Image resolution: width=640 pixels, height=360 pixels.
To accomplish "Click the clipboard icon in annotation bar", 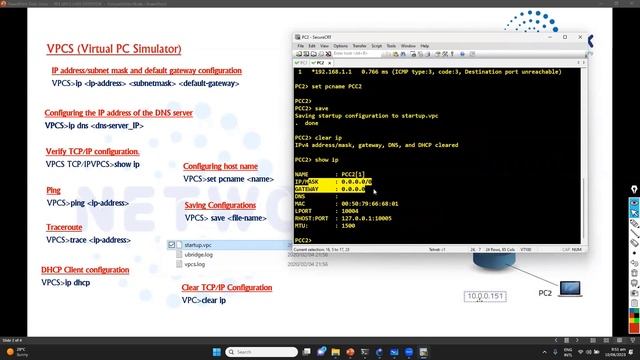I will point(634,303).
